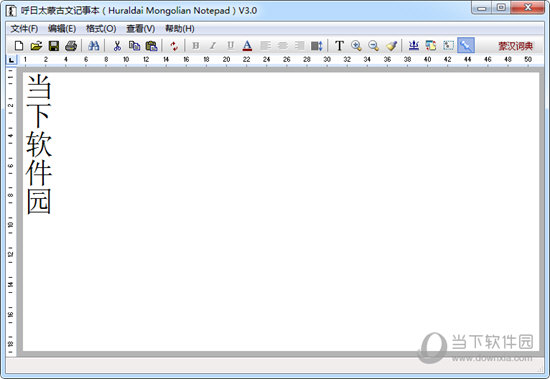Open the font dialog with the T icon
Image resolution: width=550 pixels, height=379 pixels.
click(x=339, y=46)
